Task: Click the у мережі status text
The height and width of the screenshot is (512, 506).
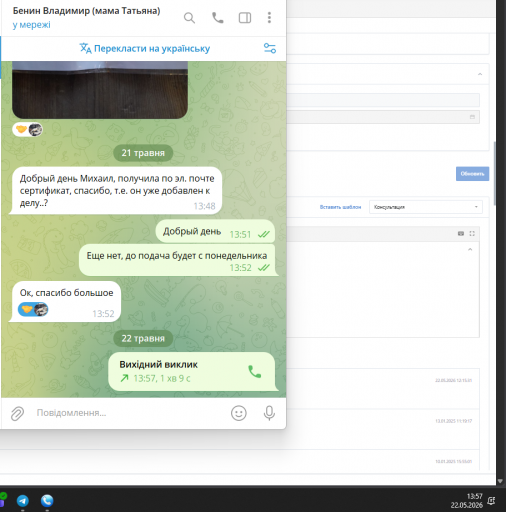Action: tap(32, 25)
